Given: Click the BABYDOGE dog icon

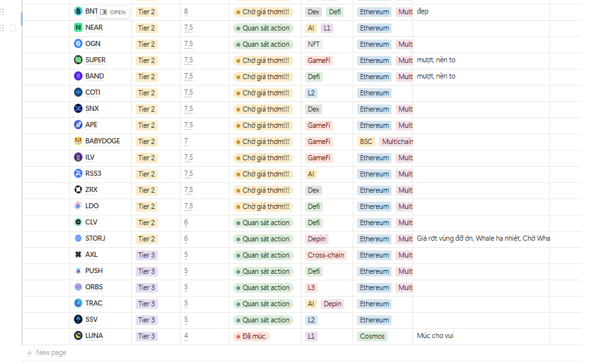Looking at the screenshot, I should tap(78, 141).
